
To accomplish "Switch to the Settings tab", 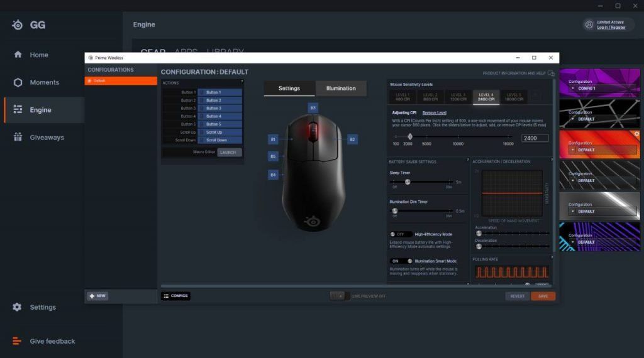I will pos(289,88).
